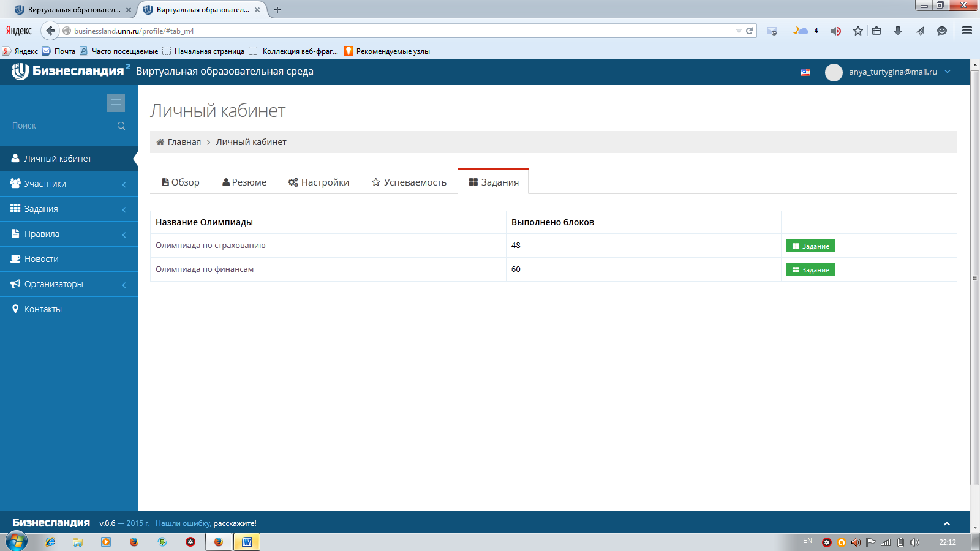Open a new browser tab with the plus
Viewport: 980px width, 551px height.
pos(277,10)
